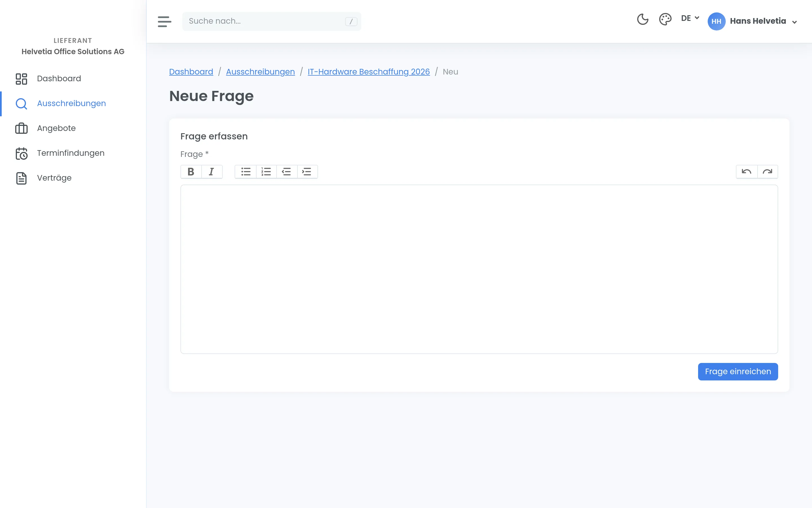Image resolution: width=812 pixels, height=508 pixels.
Task: Follow the Dashboard breadcrumb link
Action: [x=191, y=72]
